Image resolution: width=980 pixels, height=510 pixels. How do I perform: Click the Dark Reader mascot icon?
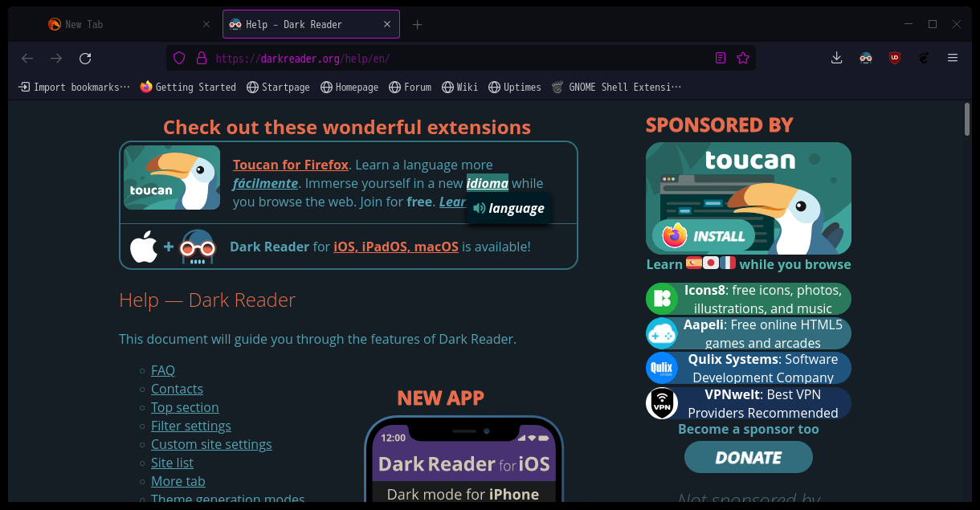coord(198,247)
